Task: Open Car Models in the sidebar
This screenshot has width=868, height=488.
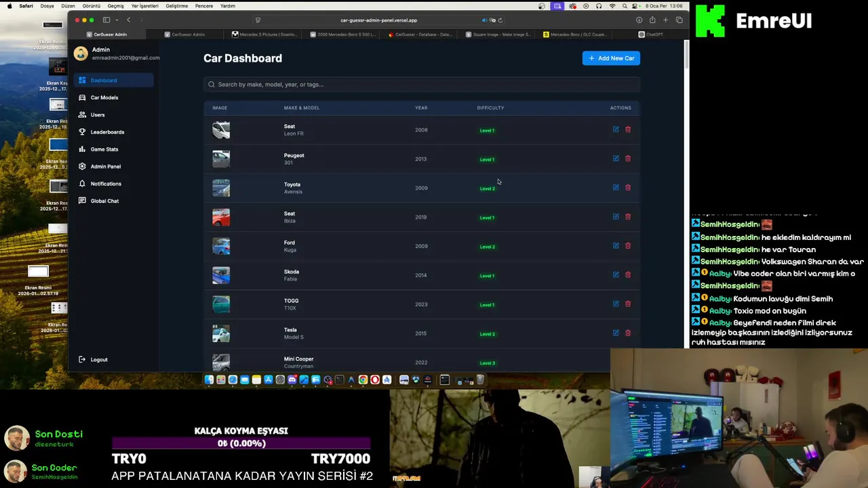Action: (x=113, y=98)
